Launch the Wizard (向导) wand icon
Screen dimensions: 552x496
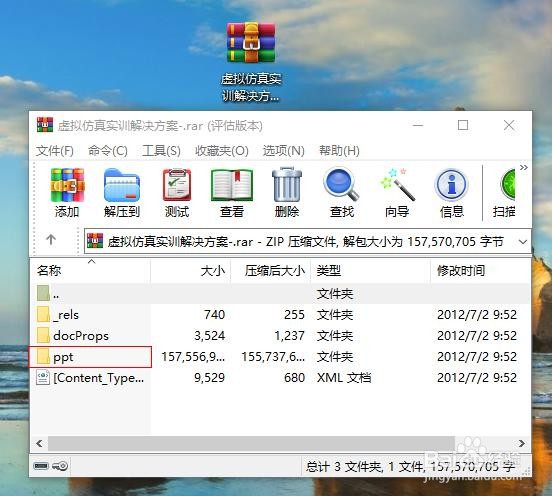397,185
